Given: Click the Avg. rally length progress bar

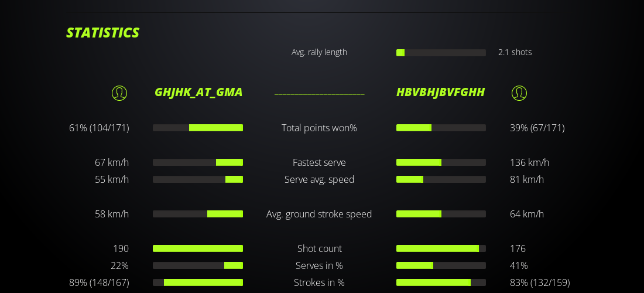Looking at the screenshot, I should coord(441,53).
